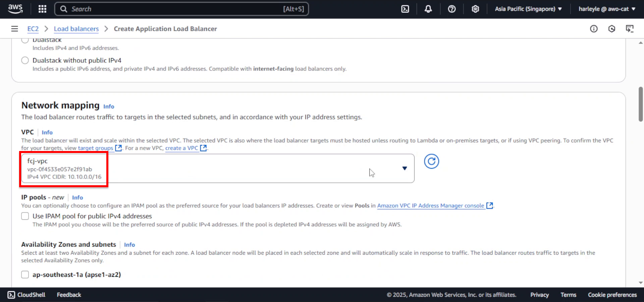Click the vertical scrollbar thumb
This screenshot has height=302, width=644.
coord(641,104)
